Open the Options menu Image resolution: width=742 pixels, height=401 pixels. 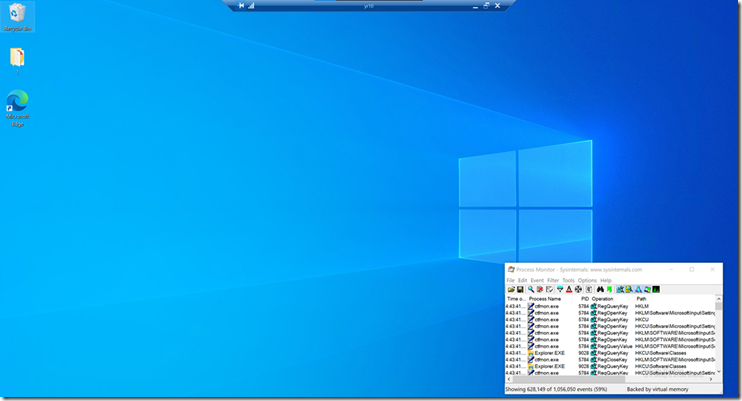(x=587, y=280)
